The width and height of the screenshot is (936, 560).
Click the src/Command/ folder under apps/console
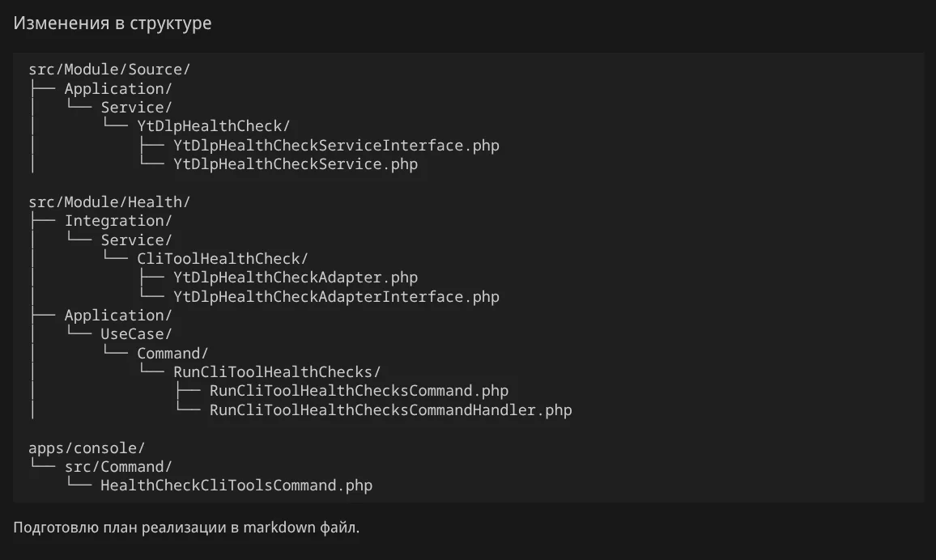tap(118, 467)
